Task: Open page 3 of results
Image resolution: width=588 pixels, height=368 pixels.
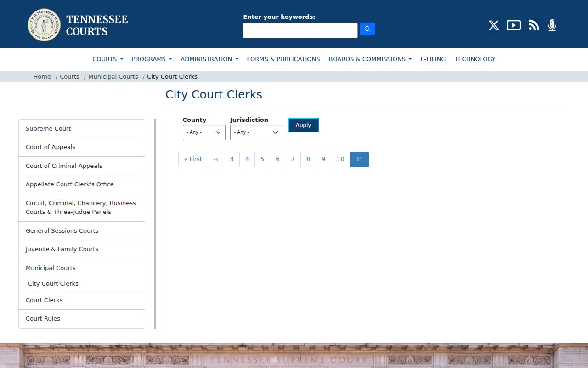Action: tap(232, 159)
